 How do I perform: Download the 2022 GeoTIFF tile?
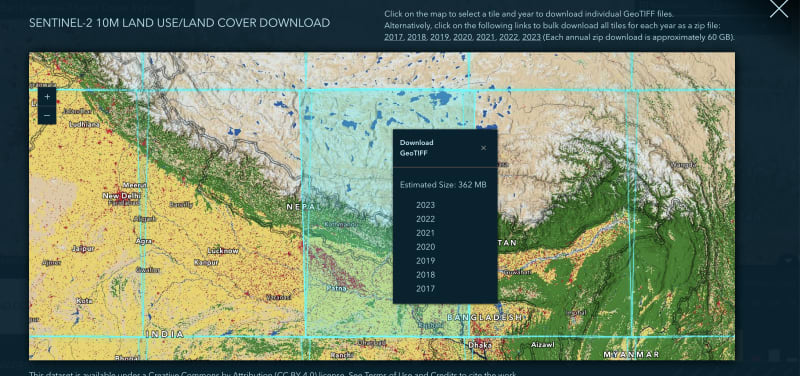point(426,219)
